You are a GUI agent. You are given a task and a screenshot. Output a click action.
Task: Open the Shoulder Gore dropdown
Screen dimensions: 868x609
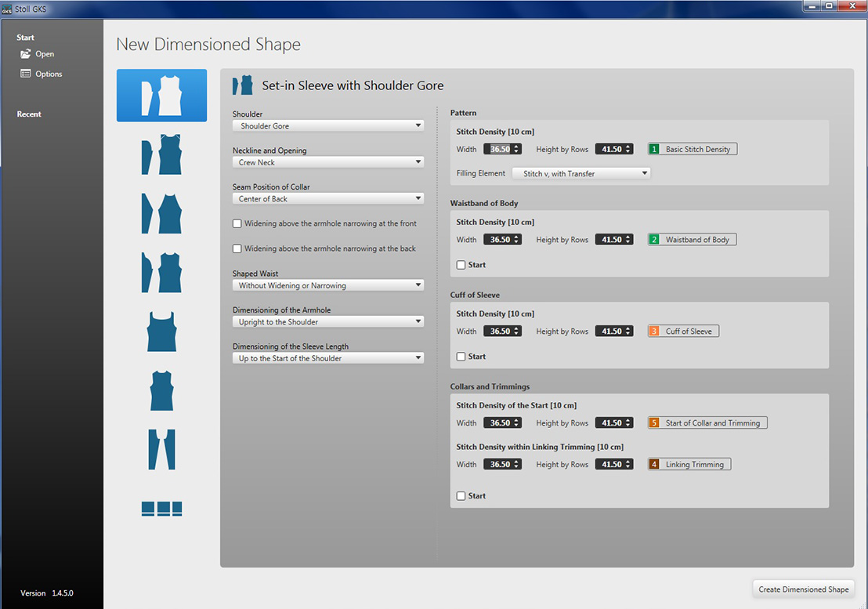coord(328,125)
